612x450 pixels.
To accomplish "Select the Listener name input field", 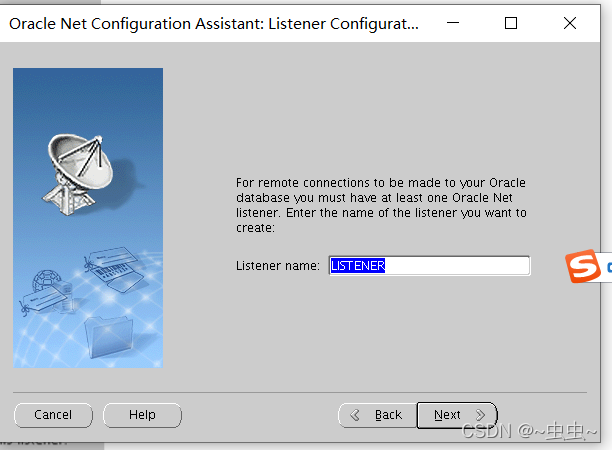I will pos(429,266).
